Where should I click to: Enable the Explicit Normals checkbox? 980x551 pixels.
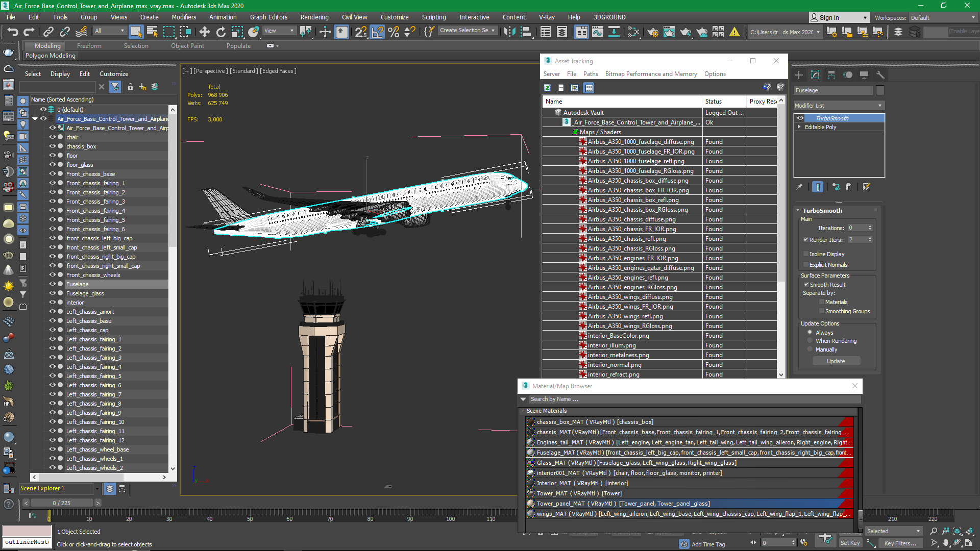coord(806,265)
